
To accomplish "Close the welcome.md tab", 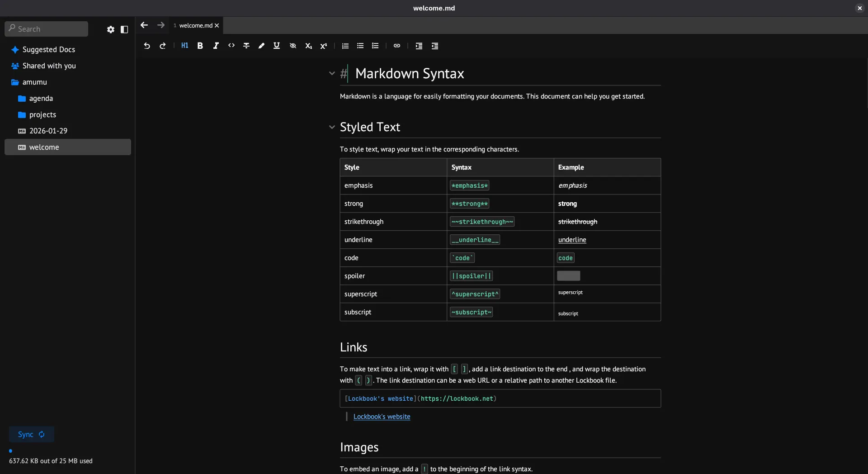I will click(x=217, y=26).
